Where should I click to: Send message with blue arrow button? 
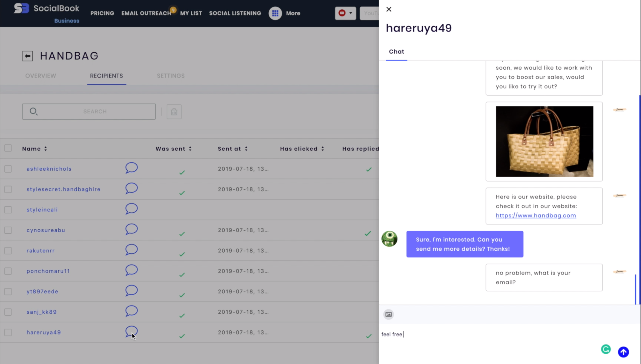click(623, 352)
